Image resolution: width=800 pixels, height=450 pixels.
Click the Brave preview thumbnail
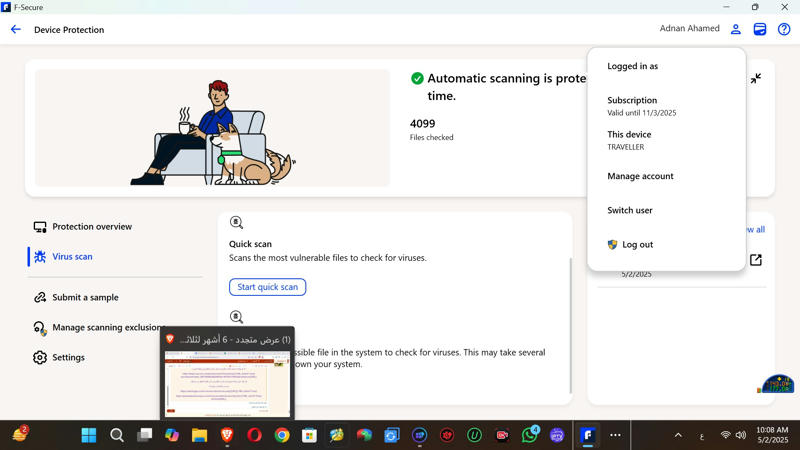point(228,386)
